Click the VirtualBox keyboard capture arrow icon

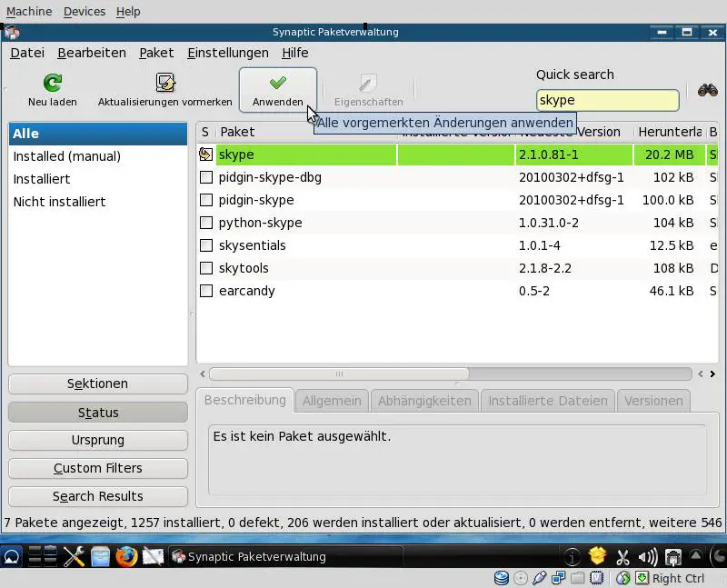click(642, 578)
